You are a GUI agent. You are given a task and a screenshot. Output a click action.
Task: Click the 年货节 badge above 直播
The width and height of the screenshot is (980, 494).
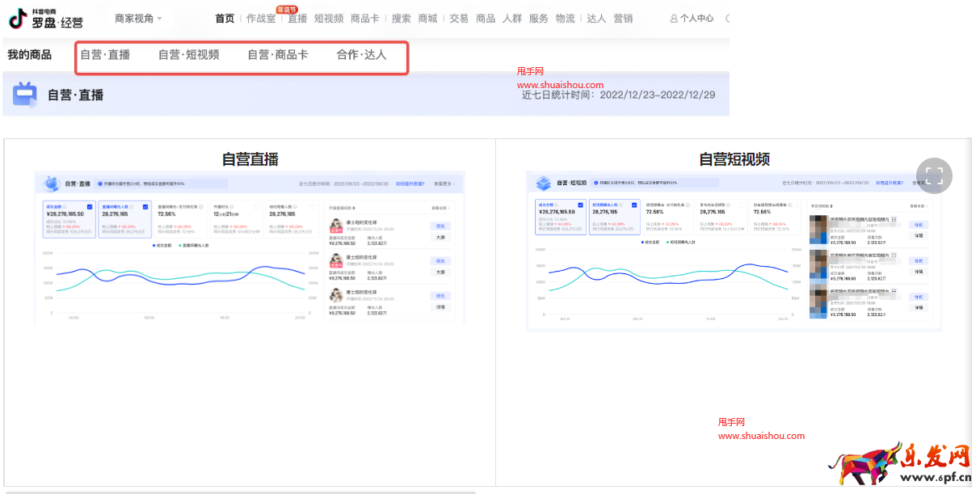[x=287, y=9]
